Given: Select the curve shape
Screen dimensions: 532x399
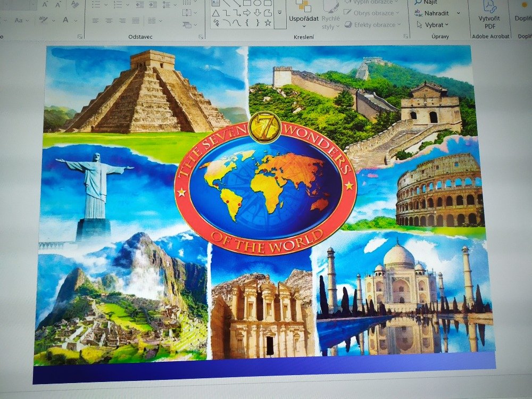Looking at the screenshot, I should (237, 23).
